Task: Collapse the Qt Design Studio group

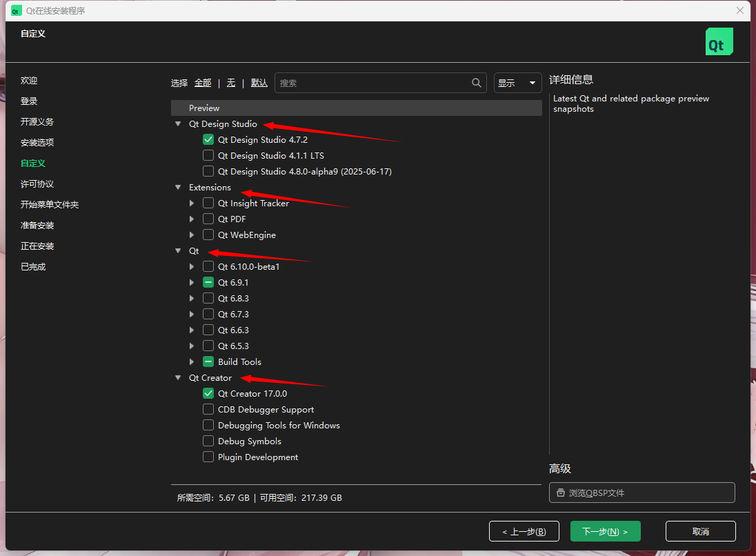Action: click(x=178, y=124)
